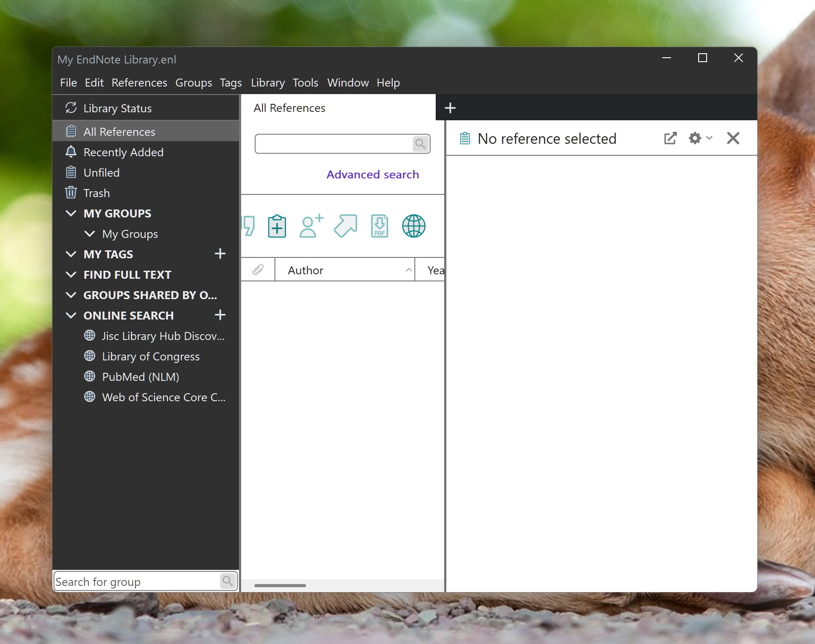Image resolution: width=815 pixels, height=644 pixels.
Task: Expand the FIND FULL TEXT section
Action: 71,275
